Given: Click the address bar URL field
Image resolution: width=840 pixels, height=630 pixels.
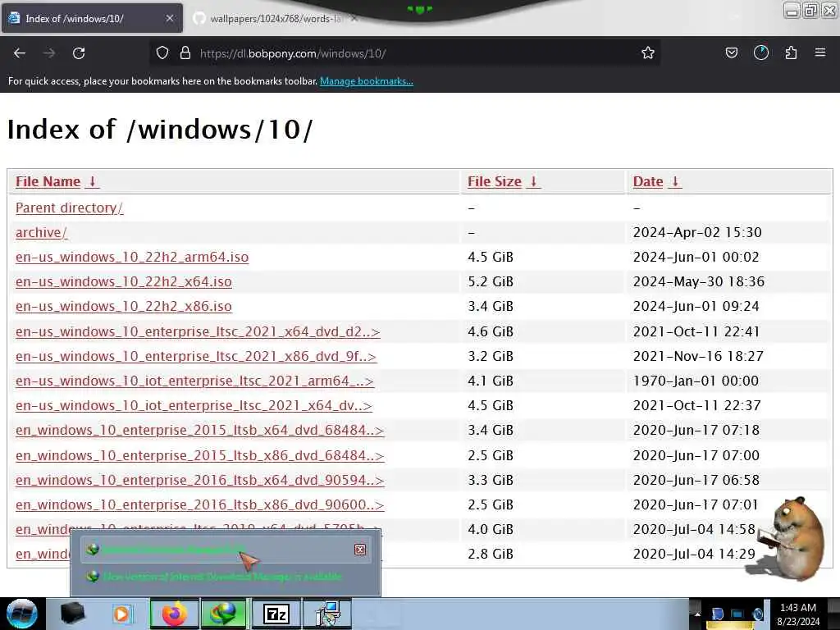Looking at the screenshot, I should (407, 53).
